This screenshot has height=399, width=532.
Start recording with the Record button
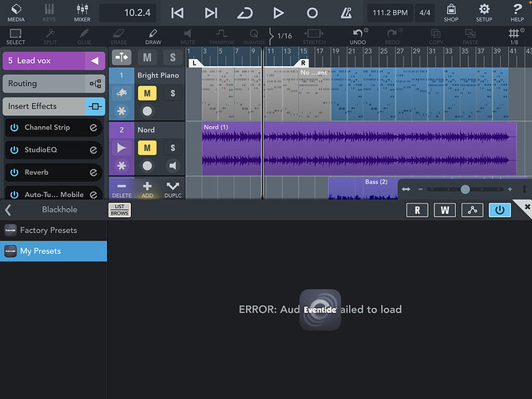click(312, 14)
